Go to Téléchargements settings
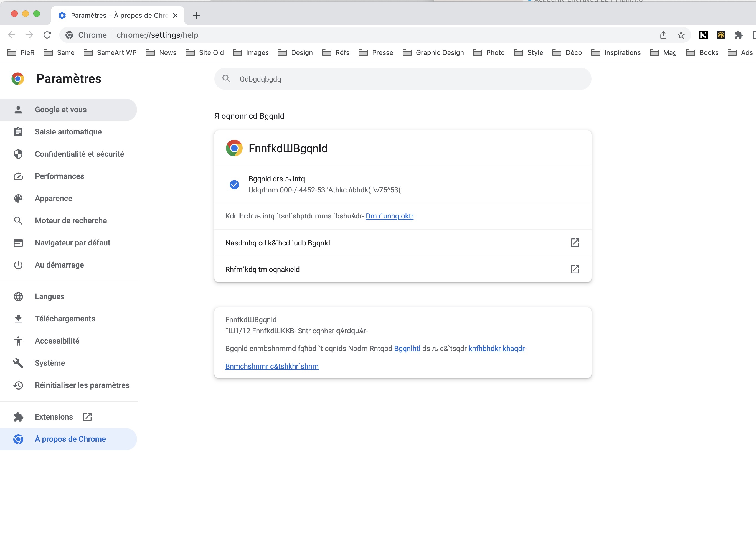This screenshot has height=559, width=756. [65, 319]
